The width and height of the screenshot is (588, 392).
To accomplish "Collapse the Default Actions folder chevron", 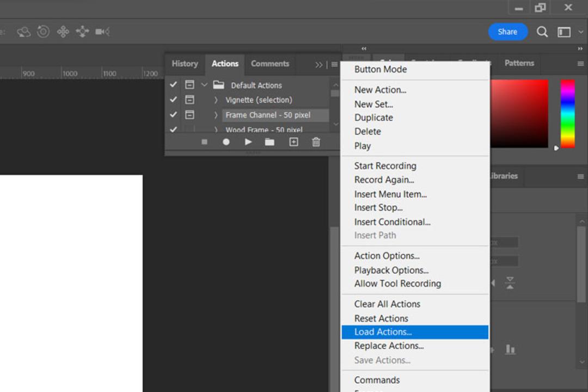I will click(204, 85).
